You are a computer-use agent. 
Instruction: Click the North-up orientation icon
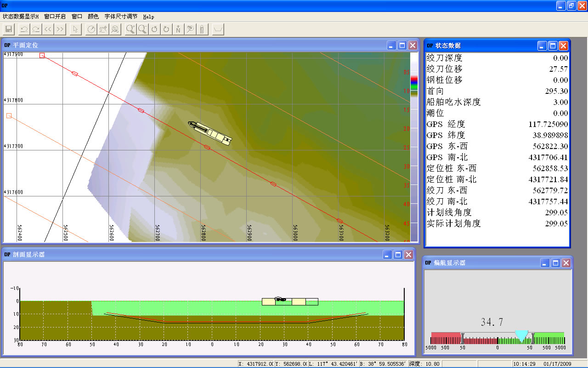point(178,29)
